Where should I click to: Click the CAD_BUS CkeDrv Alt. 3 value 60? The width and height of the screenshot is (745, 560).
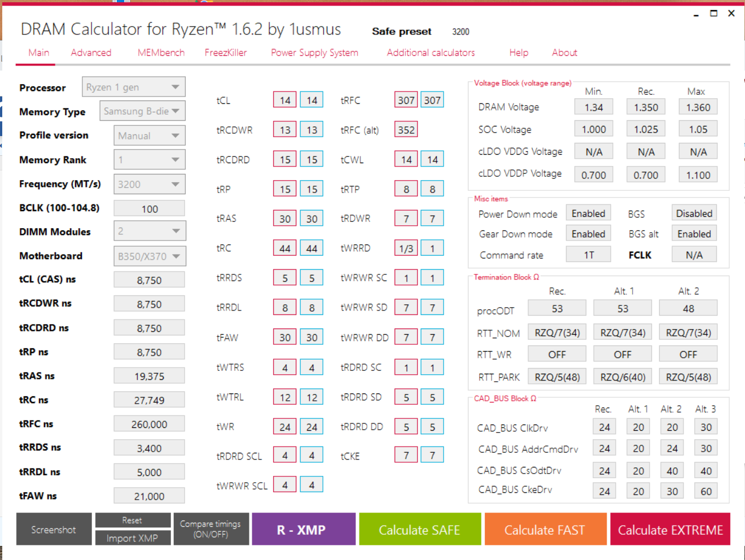[x=706, y=491]
